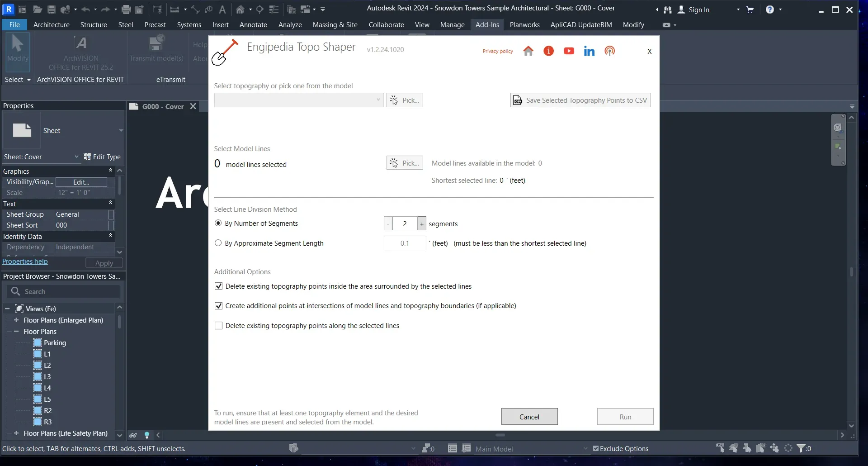Click the Close Inactive Views icon
The image size is (868, 466).
tap(292, 9)
